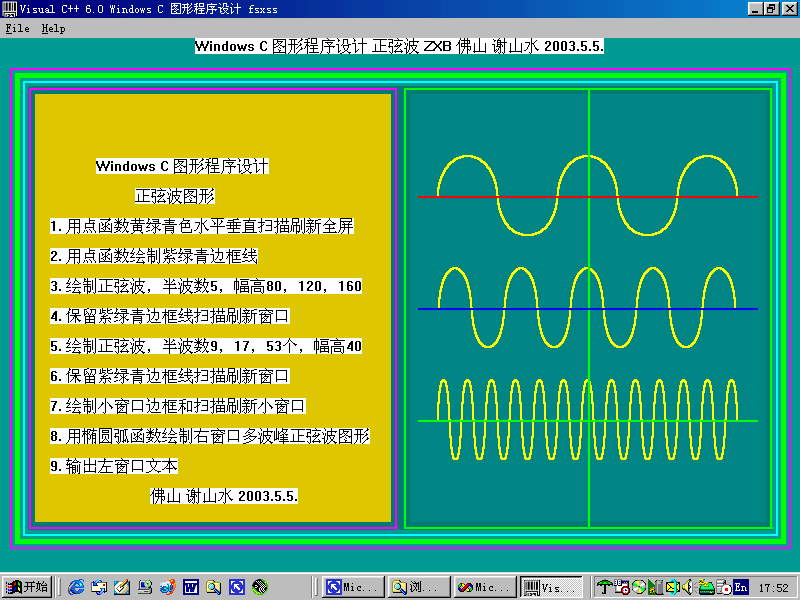This screenshot has height=600, width=800.
Task: Open Outlook Express quick launch icon
Action: tap(99, 587)
